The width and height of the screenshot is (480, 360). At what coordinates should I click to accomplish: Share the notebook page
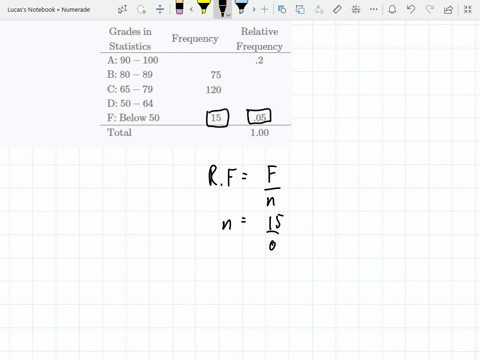coord(448,9)
